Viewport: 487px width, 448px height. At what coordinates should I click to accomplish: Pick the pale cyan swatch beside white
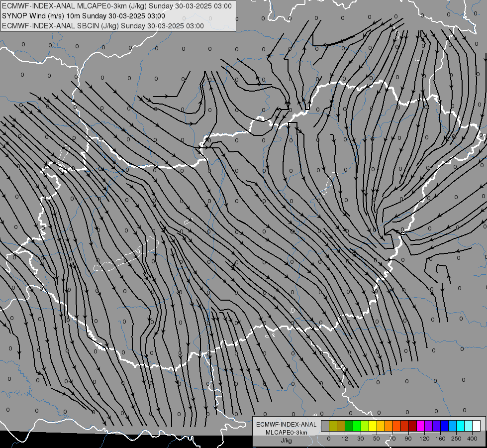coord(469,426)
